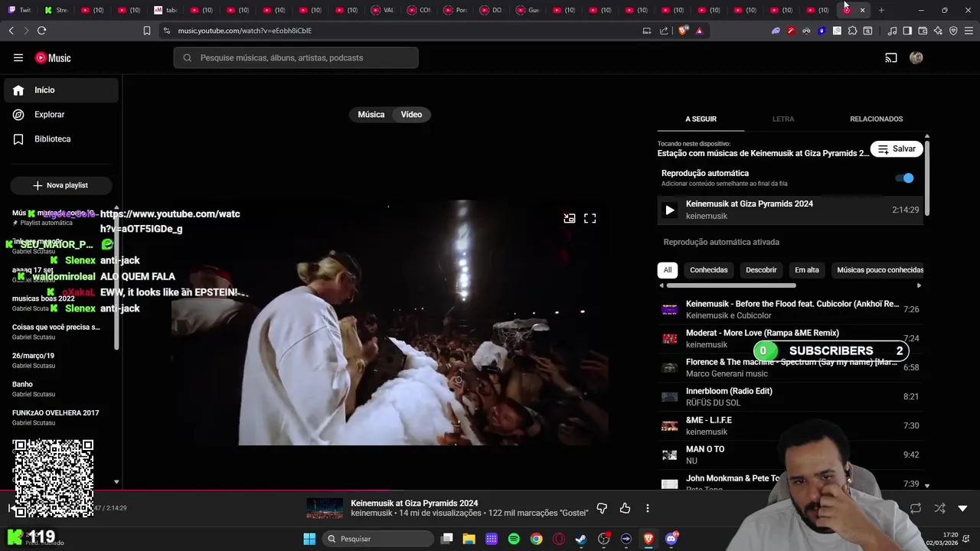980x551 pixels.
Task: Click the YouTube Music logo
Action: pos(53,57)
